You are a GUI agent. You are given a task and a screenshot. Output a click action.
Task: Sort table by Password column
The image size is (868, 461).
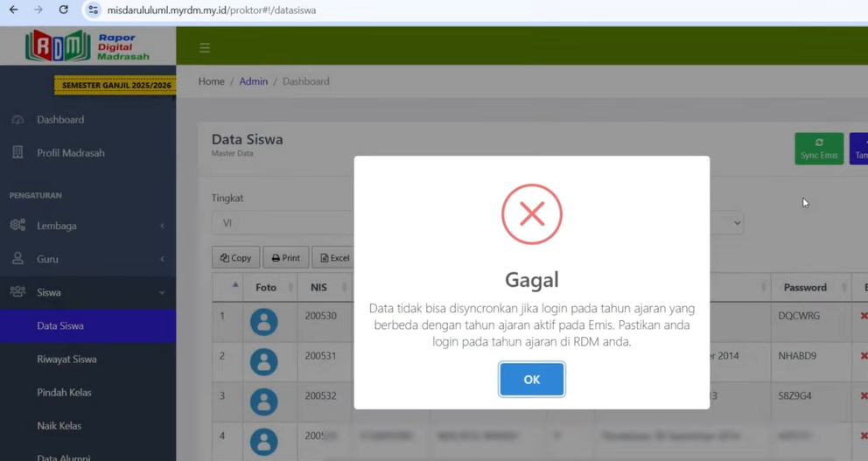pos(811,287)
